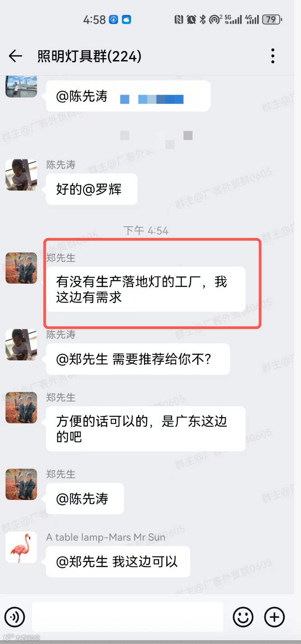Viewport: 301px width, 644px height.
Task: Open the flamingo avatar of Mars Mr Sun
Action: tap(21, 548)
